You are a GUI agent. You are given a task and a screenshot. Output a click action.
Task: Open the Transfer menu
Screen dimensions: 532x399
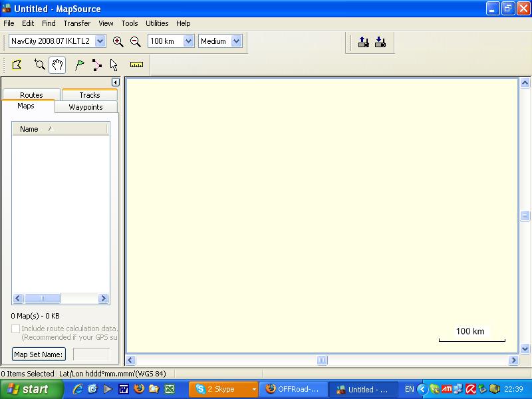(x=77, y=23)
